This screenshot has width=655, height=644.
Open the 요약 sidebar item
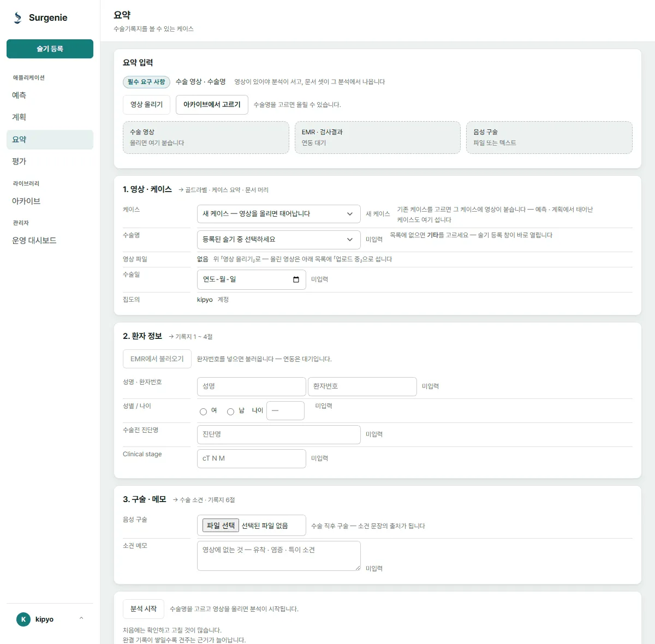pos(50,140)
